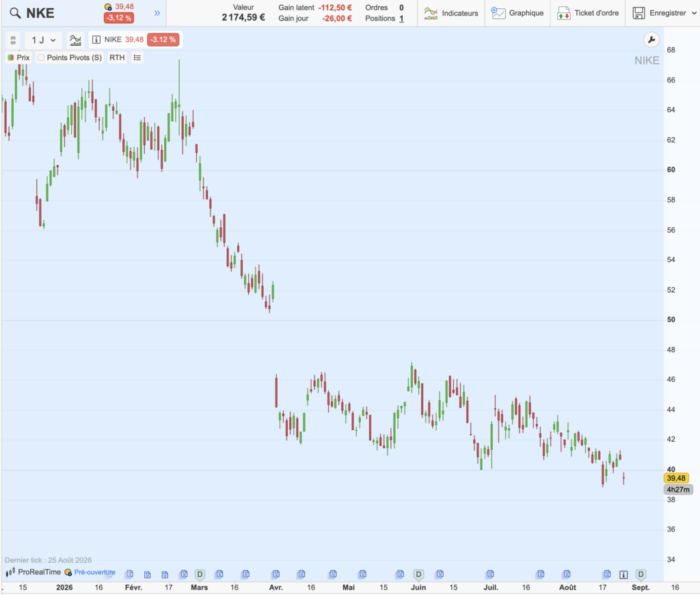Click the 34 level on price axis
This screenshot has height=595, width=700.
[x=671, y=559]
